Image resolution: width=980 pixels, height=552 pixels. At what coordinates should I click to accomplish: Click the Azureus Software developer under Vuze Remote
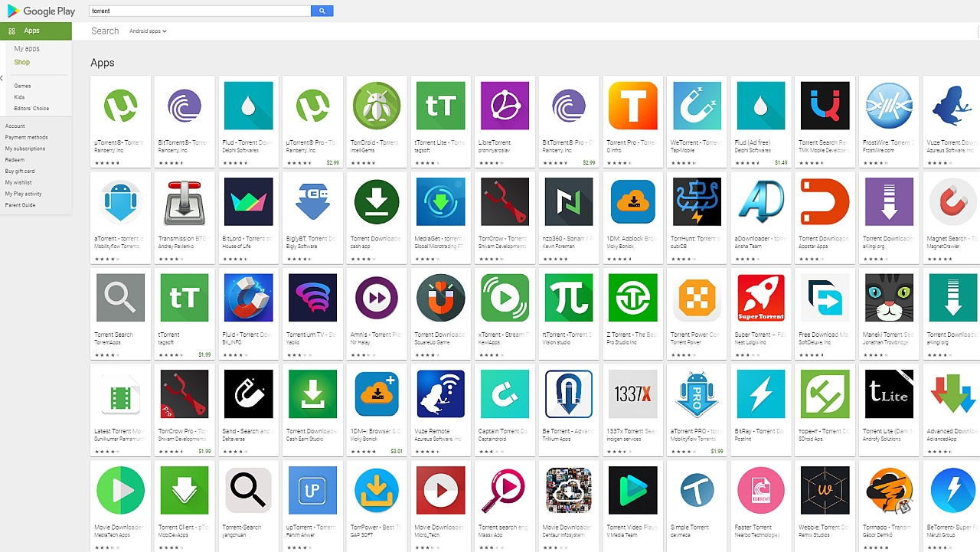[x=438, y=439]
